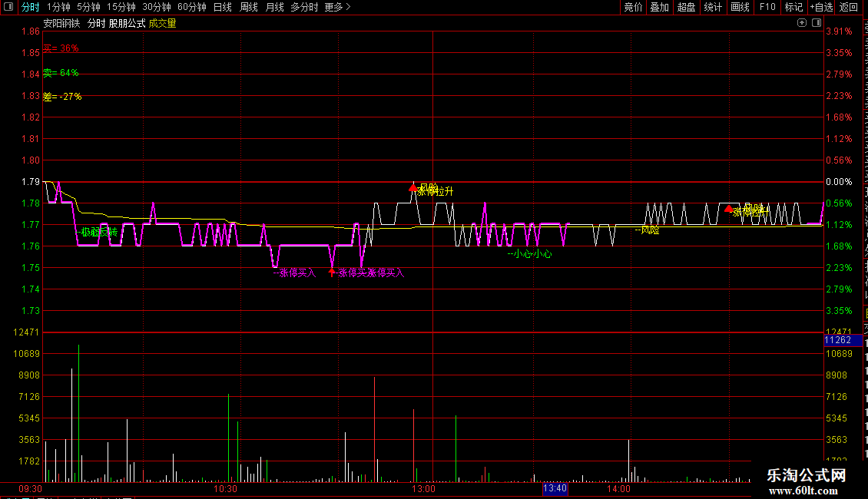
Task: Select the 分时 intraday tab
Action: (31, 7)
